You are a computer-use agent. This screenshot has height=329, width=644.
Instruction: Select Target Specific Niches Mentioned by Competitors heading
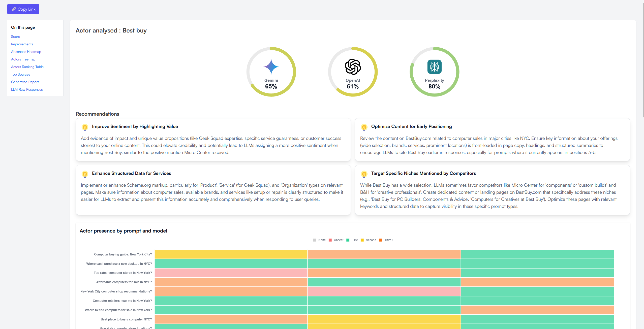(423, 173)
